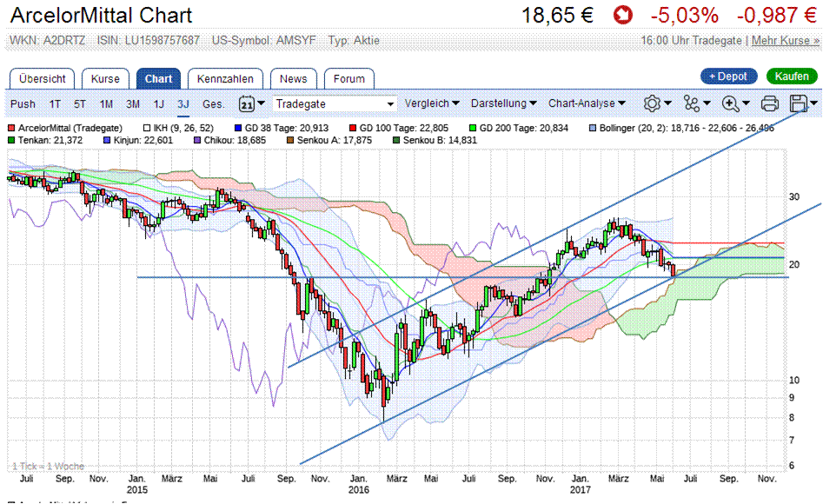823x504 pixels.
Task: Select the red GD 100 Tage color swatch
Action: click(353, 128)
